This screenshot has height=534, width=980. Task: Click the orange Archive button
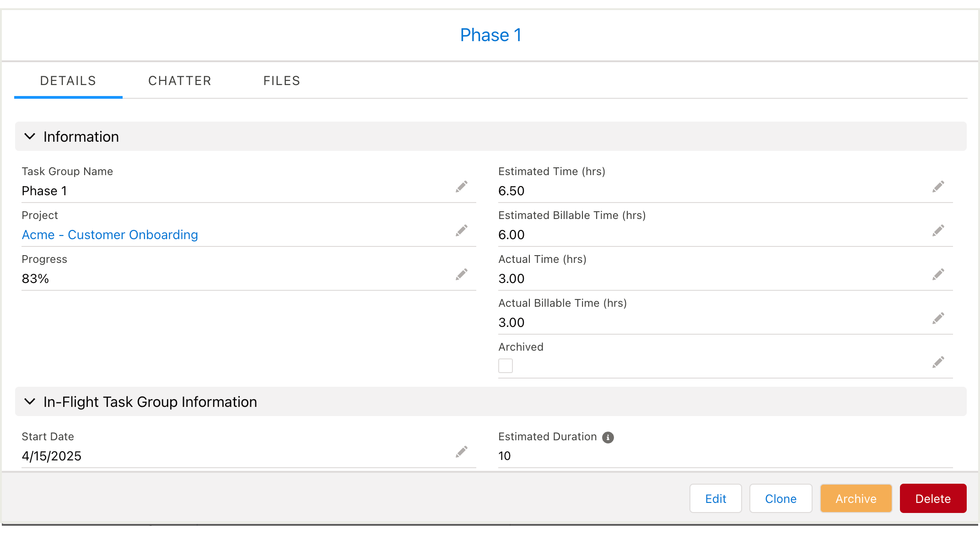pos(856,498)
